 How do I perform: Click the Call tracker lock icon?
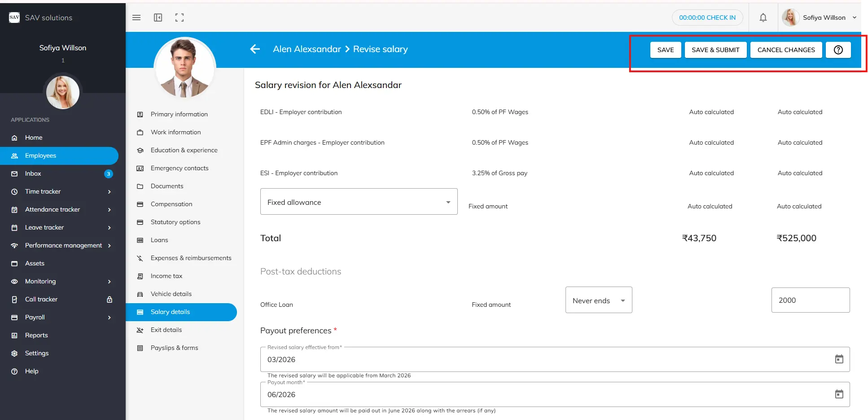click(x=109, y=300)
